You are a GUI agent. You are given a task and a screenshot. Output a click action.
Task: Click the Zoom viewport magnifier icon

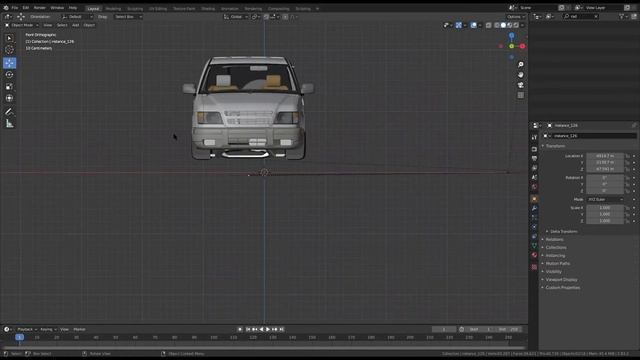click(x=521, y=64)
